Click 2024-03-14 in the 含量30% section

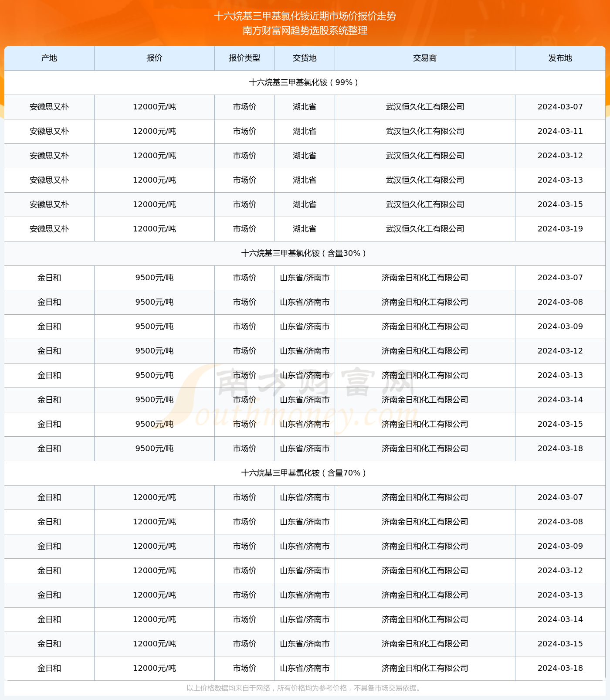coord(560,400)
